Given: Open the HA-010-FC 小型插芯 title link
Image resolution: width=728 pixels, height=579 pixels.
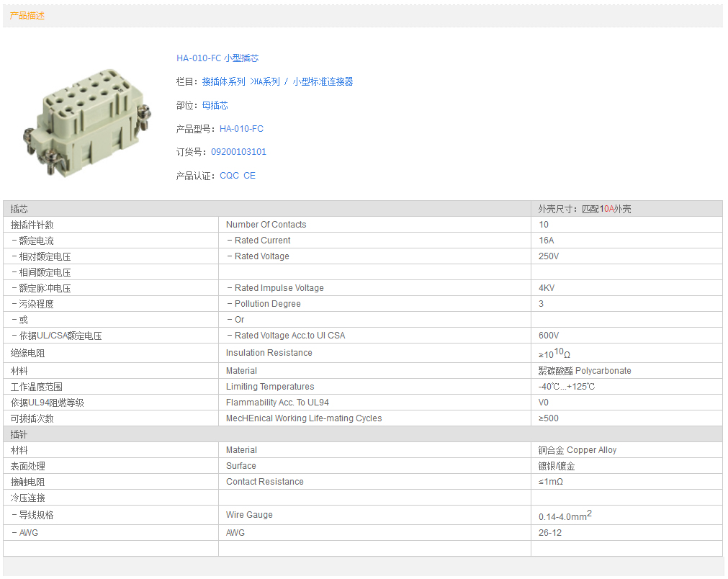Looking at the screenshot, I should click(217, 58).
